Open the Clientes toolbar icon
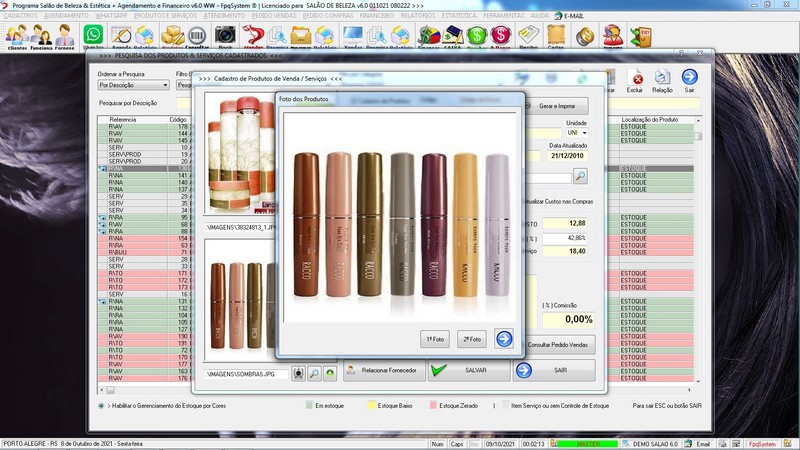Image resolution: width=800 pixels, height=450 pixels. (x=17, y=35)
